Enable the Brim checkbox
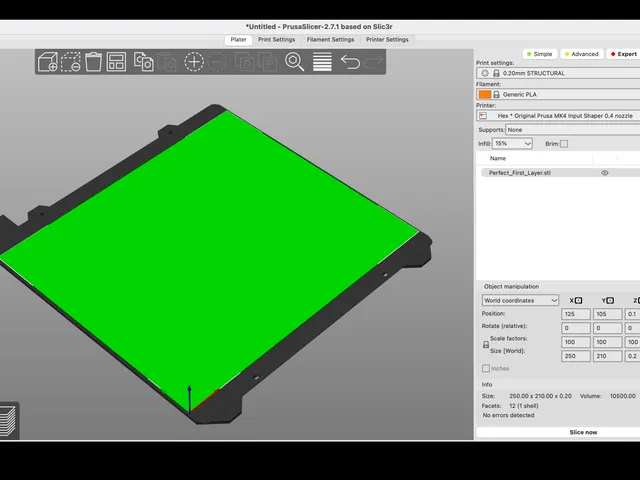This screenshot has height=480, width=640. click(x=564, y=144)
